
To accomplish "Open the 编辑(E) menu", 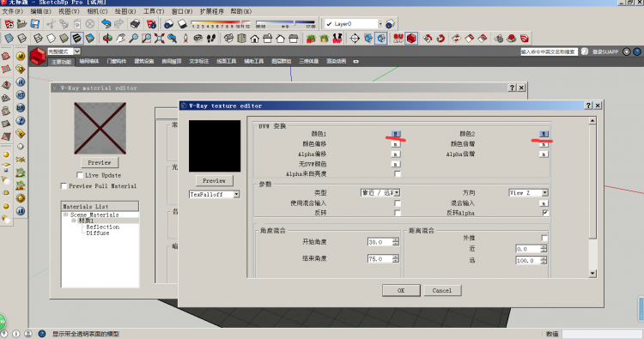I will click(40, 11).
